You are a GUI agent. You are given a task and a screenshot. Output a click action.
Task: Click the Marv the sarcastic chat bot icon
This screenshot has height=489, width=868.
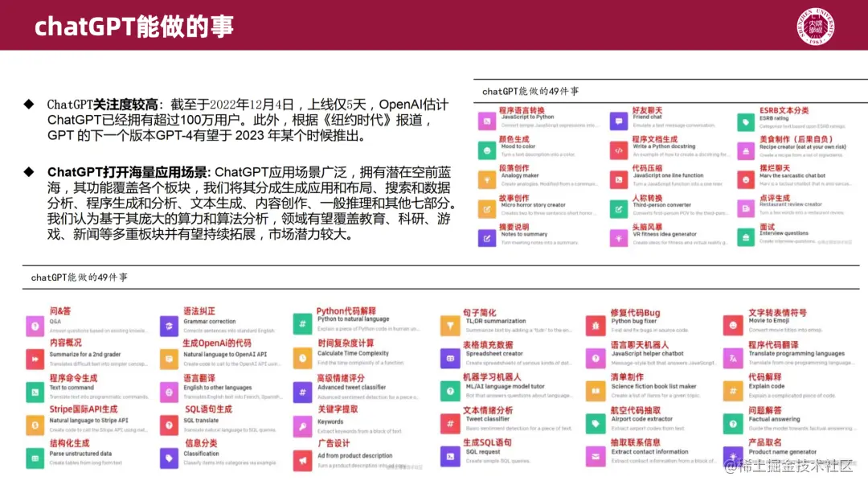pyautogui.click(x=746, y=179)
